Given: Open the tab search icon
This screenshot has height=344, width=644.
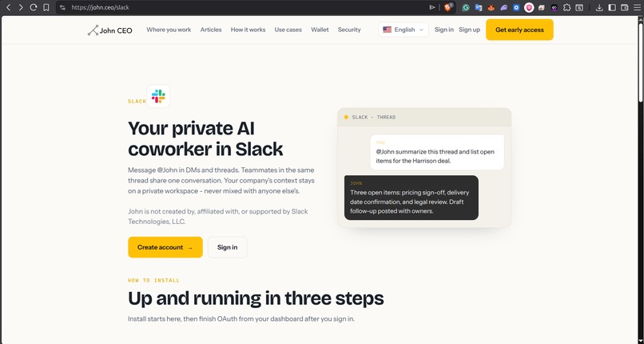Looking at the screenshot, I should 579,7.
